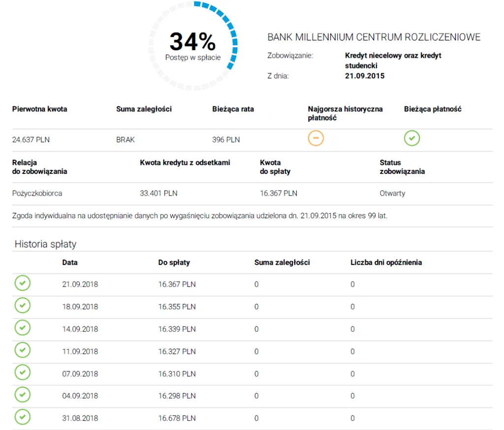Click the green check icon for 11.09.2018 row
504x430 pixels.
[x=23, y=350]
